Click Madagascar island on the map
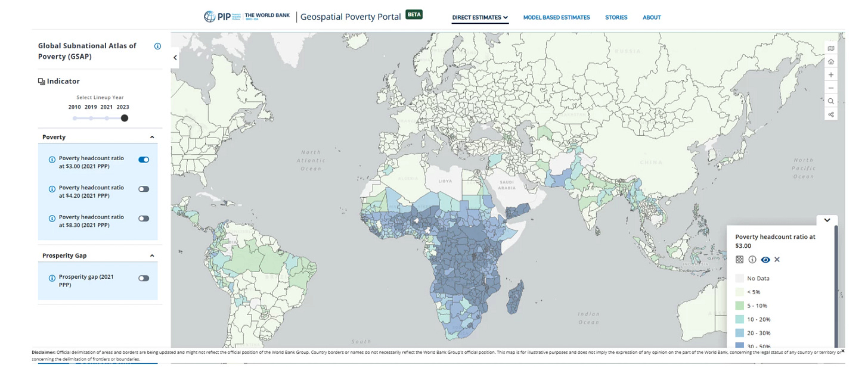Image resolution: width=868 pixels, height=377 pixels. [x=516, y=297]
